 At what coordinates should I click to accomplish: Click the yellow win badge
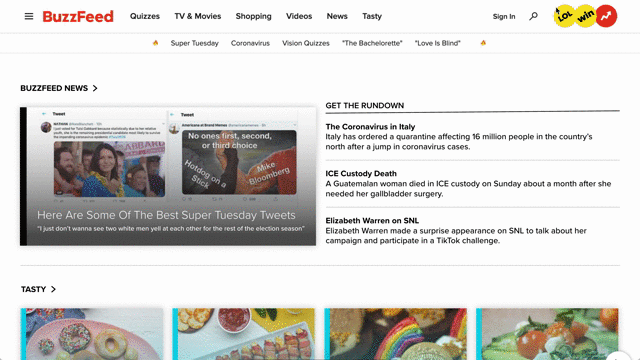(585, 16)
